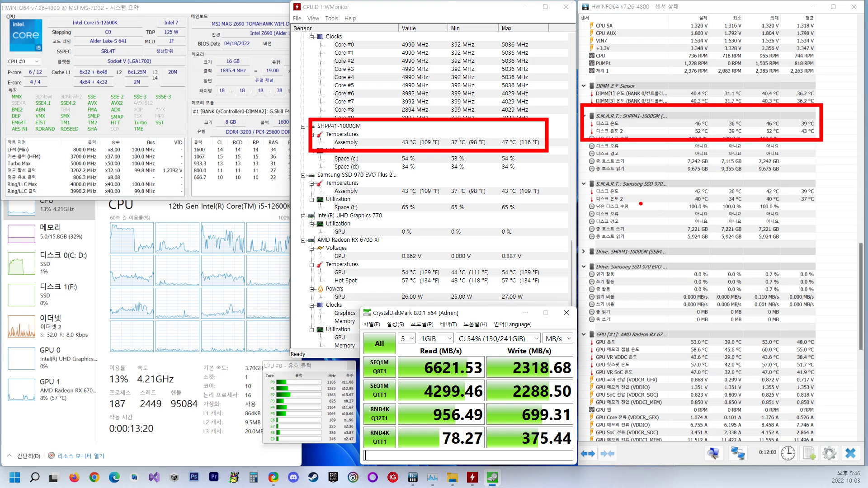This screenshot has height=488, width=868.
Task: Open HWiNFO sensor settings gear icon
Action: 830,453
